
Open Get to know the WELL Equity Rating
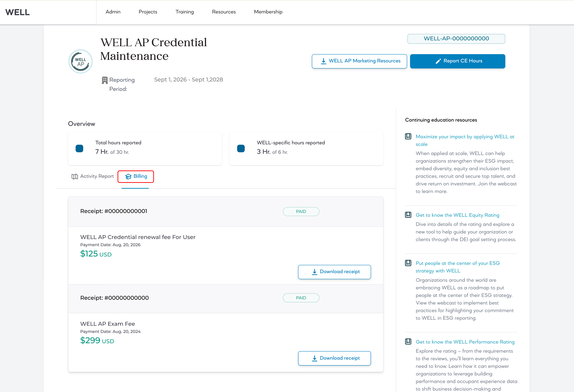point(457,215)
